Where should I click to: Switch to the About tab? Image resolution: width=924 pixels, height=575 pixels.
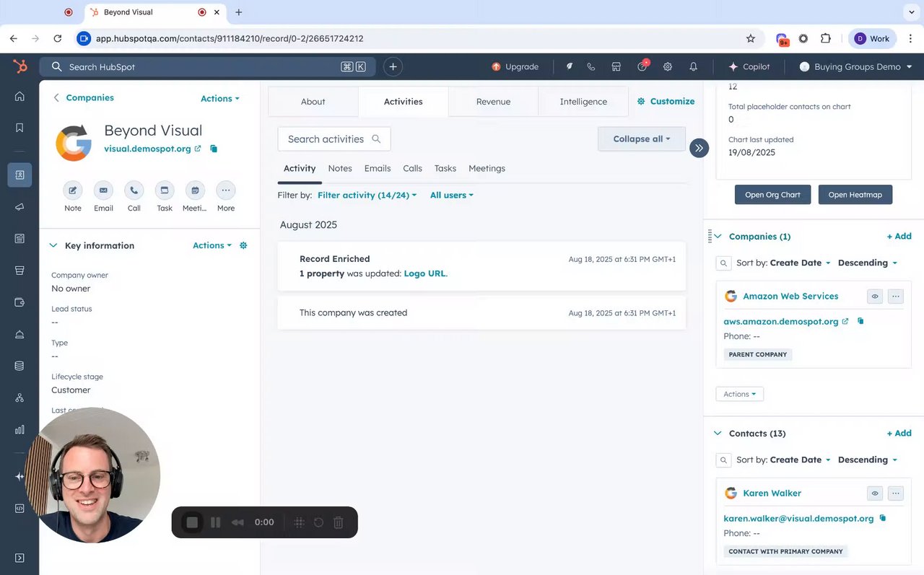(x=313, y=102)
